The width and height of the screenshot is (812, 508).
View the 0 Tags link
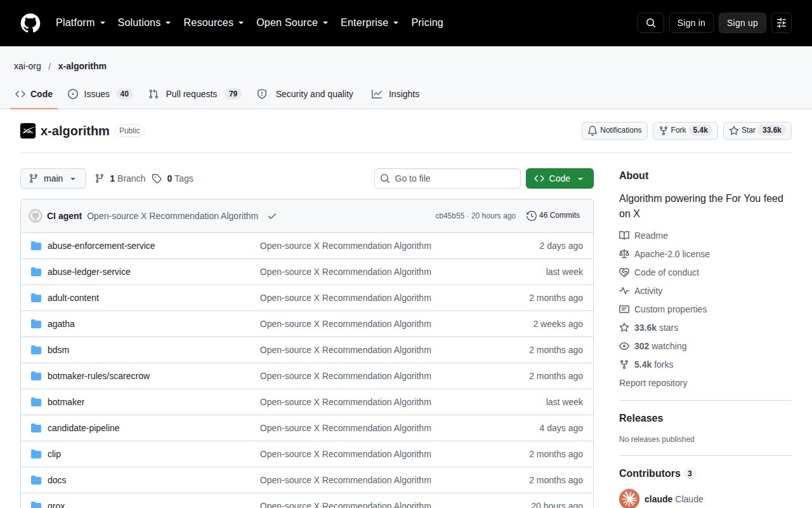173,178
